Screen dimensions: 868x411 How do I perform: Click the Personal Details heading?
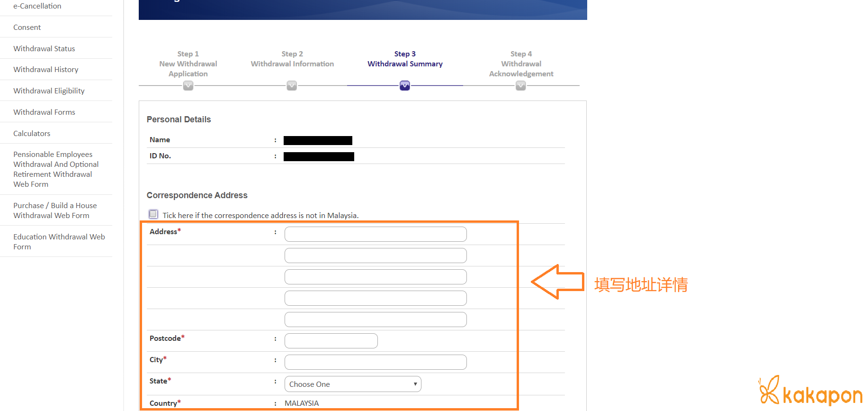click(x=179, y=119)
